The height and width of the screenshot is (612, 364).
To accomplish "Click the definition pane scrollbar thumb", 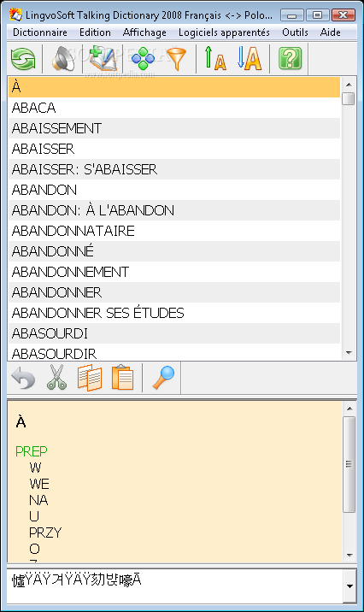I will tap(349, 464).
